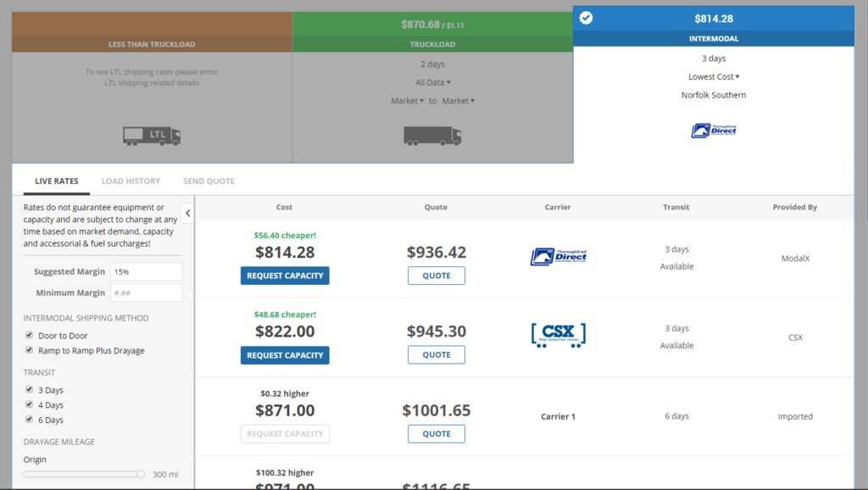Click the Truckload truck icon
868x490 pixels.
[x=432, y=136]
